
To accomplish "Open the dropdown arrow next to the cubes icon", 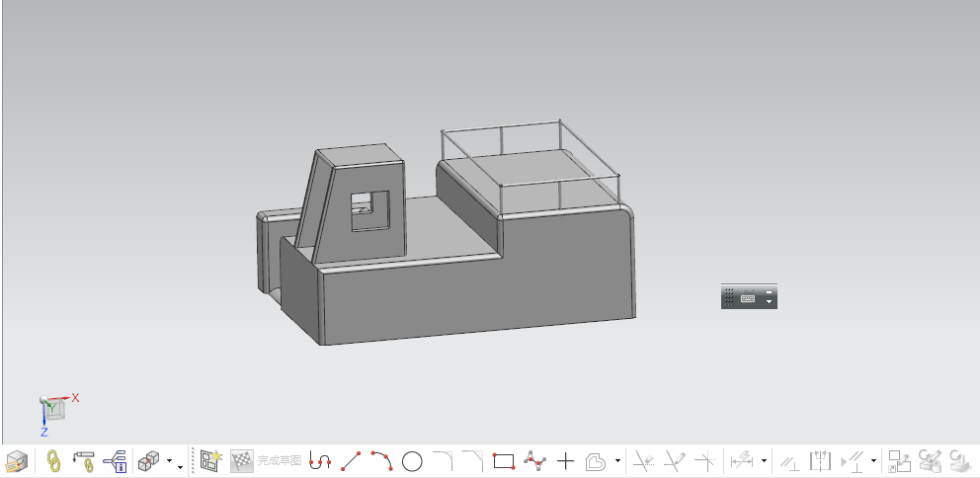I will tap(169, 462).
